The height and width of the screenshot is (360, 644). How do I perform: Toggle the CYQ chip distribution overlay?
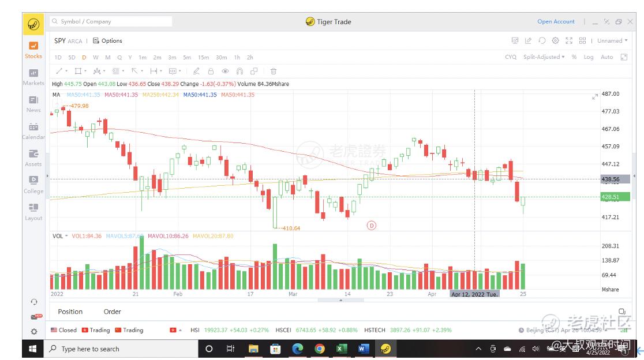(x=511, y=57)
